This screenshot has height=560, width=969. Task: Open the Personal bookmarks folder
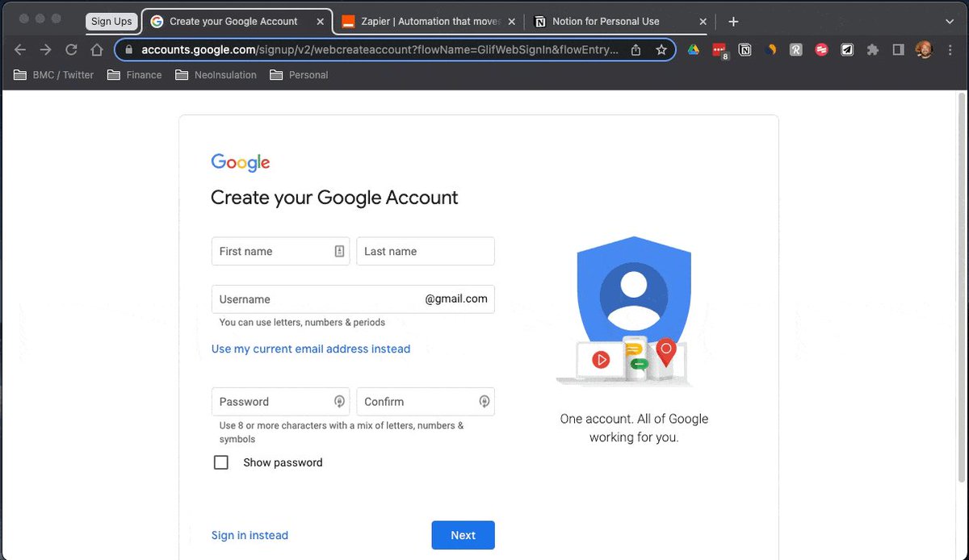coord(300,75)
